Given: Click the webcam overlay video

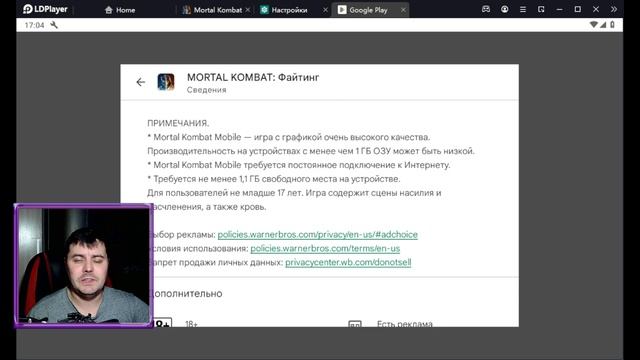Looking at the screenshot, I should [x=84, y=265].
